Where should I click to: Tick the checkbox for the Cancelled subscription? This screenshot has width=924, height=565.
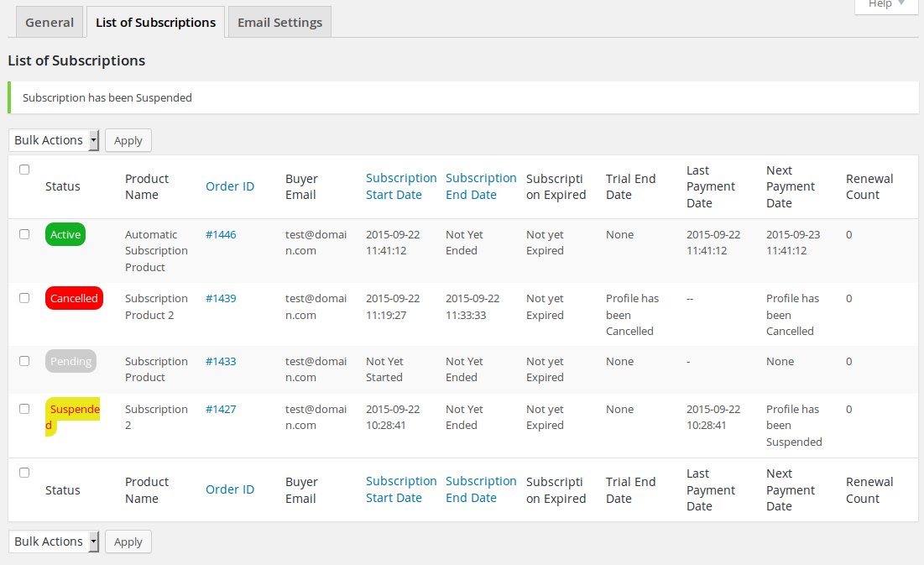24,298
